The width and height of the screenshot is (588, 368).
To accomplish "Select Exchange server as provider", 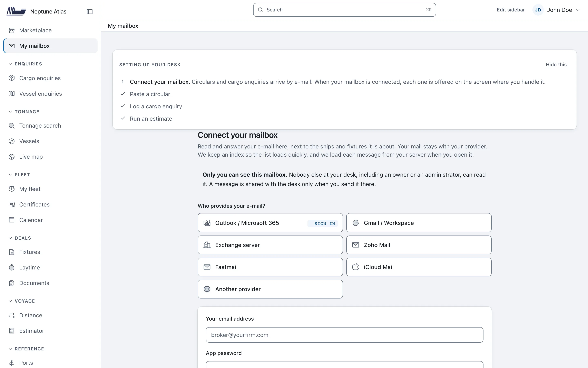I will 270,245.
